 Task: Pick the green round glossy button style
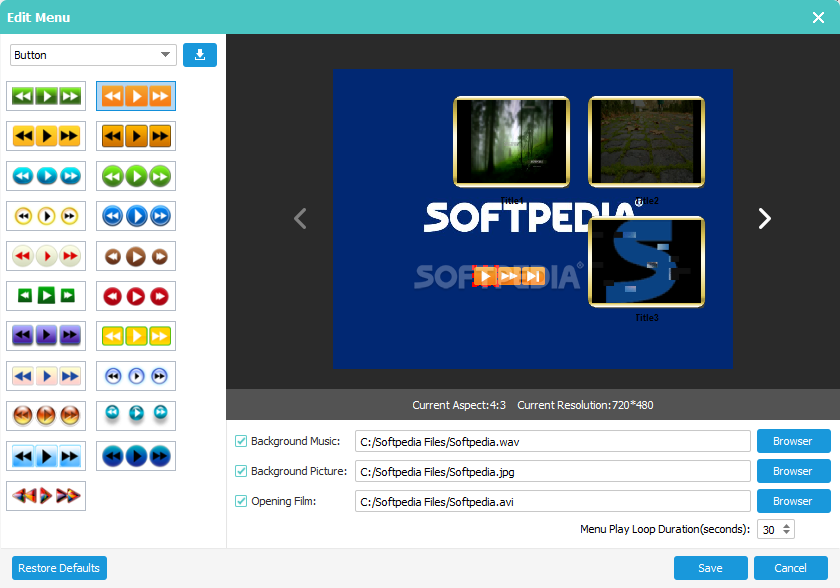136,176
